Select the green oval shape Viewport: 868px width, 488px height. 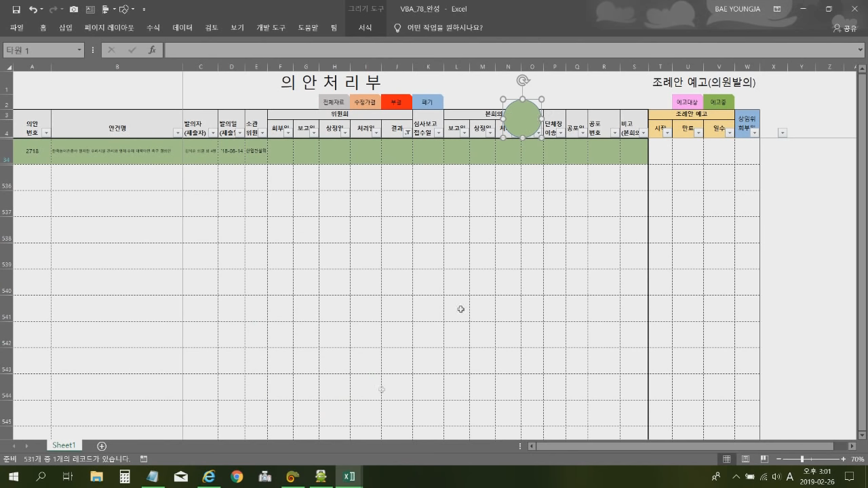click(x=522, y=118)
